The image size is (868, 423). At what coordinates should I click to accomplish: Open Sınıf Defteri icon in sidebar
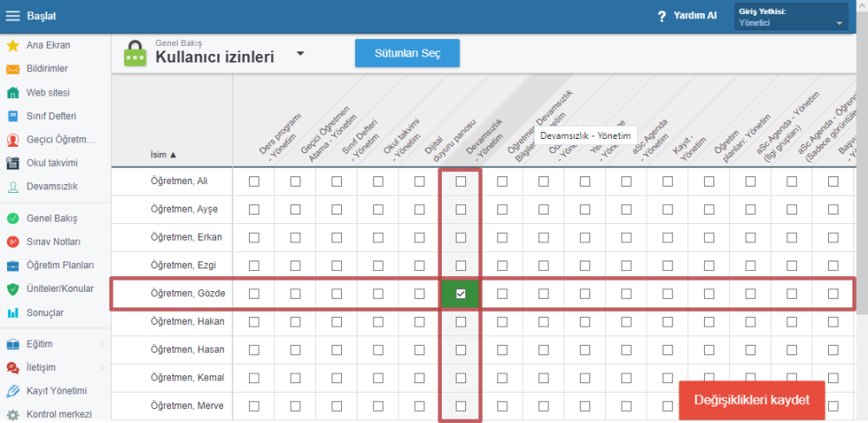pos(13,116)
